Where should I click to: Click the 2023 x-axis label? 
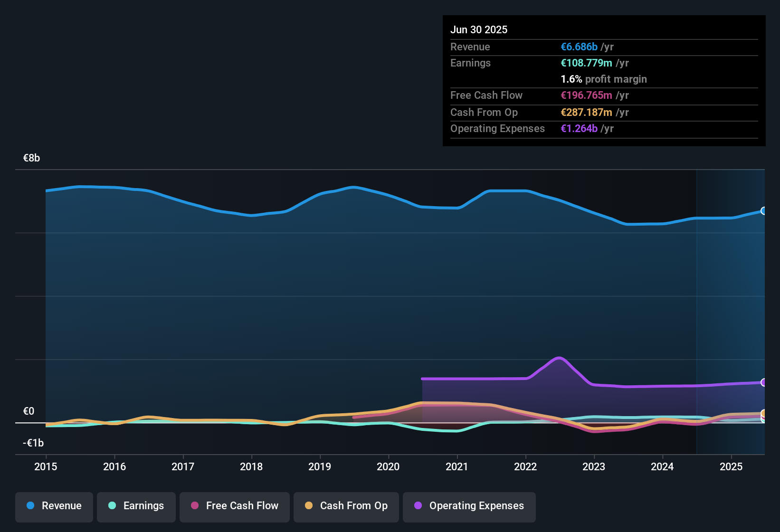click(594, 467)
